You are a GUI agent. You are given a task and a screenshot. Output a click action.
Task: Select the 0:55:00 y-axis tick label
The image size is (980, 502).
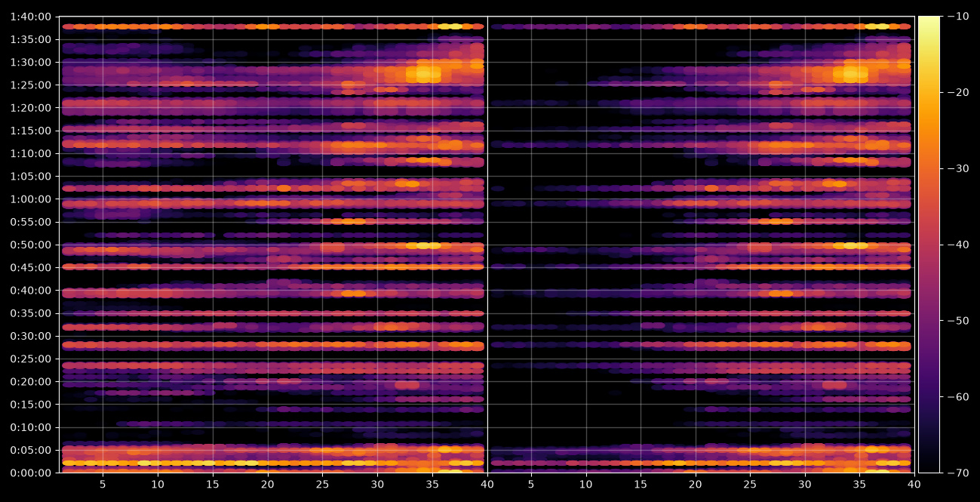coord(31,222)
